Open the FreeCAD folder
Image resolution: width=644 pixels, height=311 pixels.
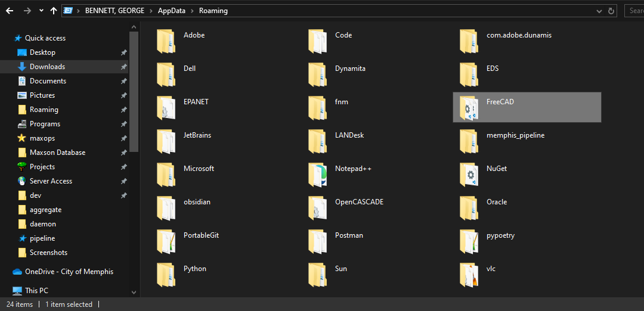coord(500,102)
